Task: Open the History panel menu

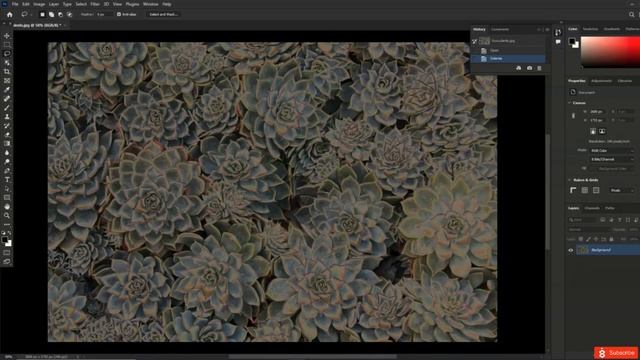Action: (547, 29)
